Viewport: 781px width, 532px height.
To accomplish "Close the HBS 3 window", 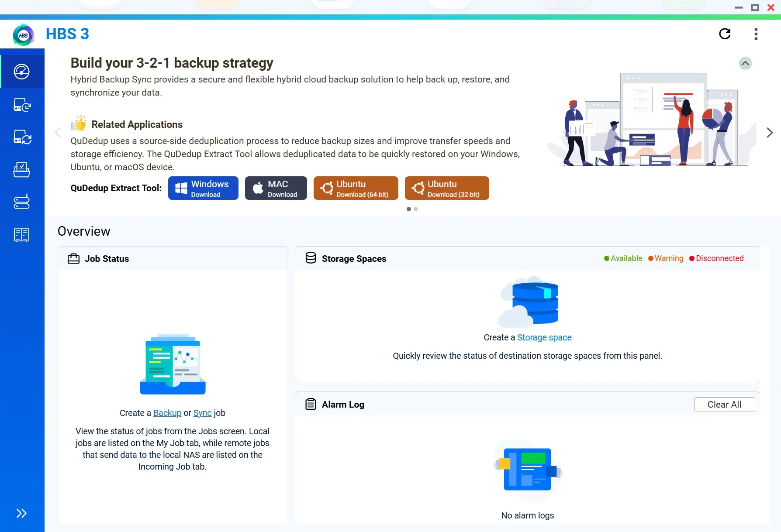I will coord(771,7).
